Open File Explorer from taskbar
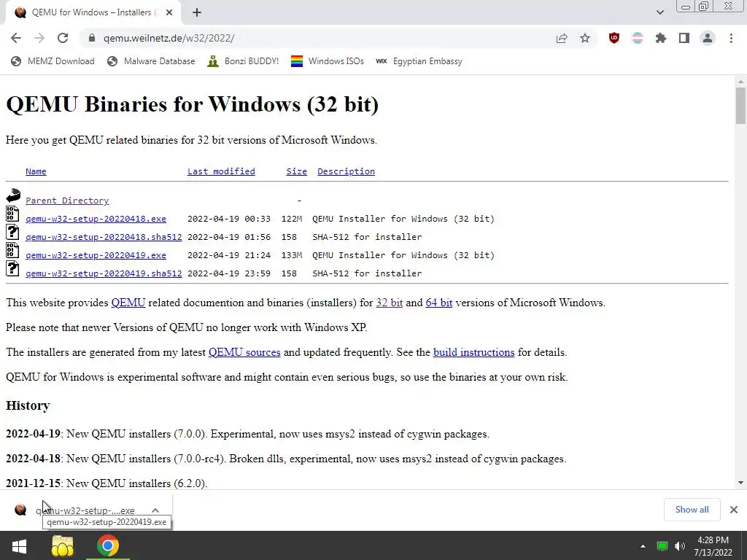This screenshot has height=560, width=747. pyautogui.click(x=63, y=545)
